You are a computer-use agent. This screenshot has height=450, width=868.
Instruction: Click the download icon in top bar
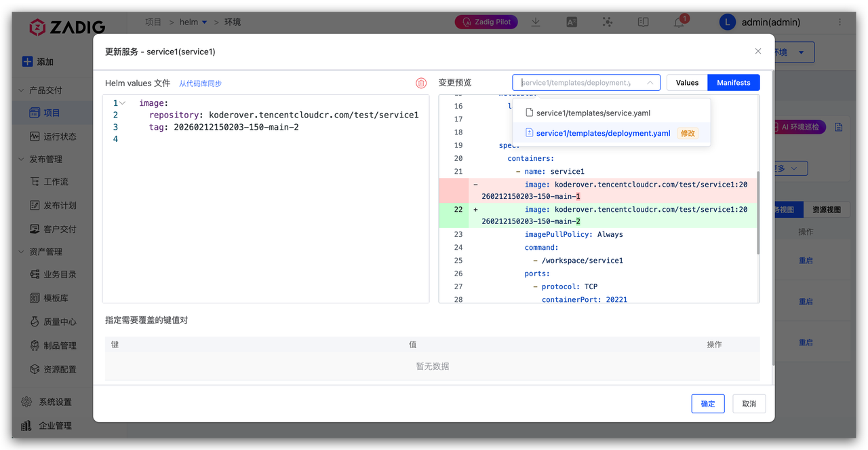click(536, 22)
